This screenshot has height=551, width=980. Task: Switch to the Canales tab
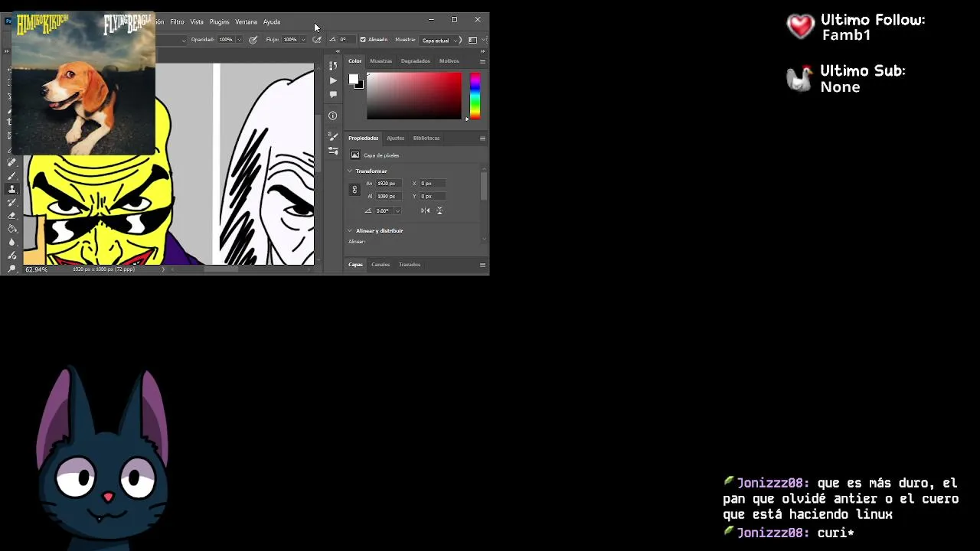(x=381, y=265)
